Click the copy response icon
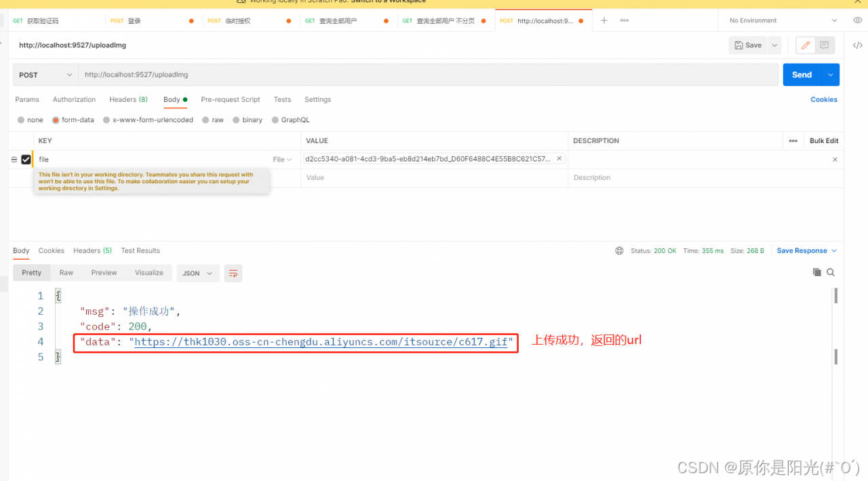Screen dimensions: 868x481 [x=817, y=272]
